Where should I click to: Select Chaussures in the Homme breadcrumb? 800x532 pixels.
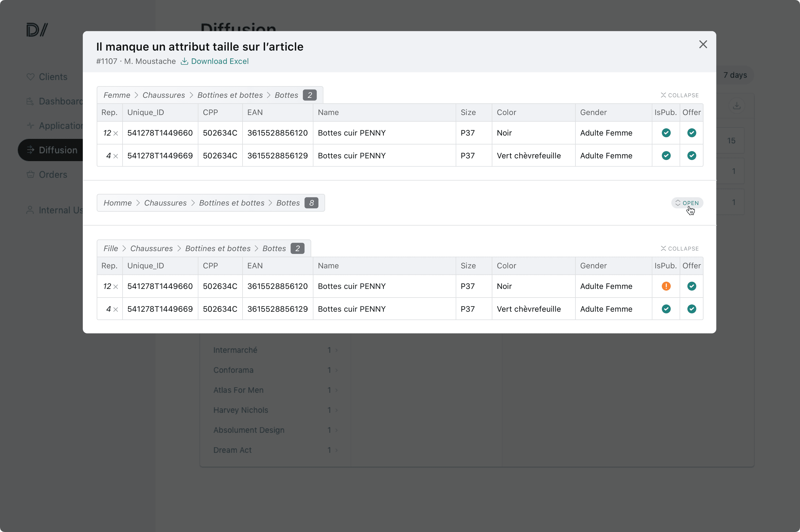click(x=165, y=203)
